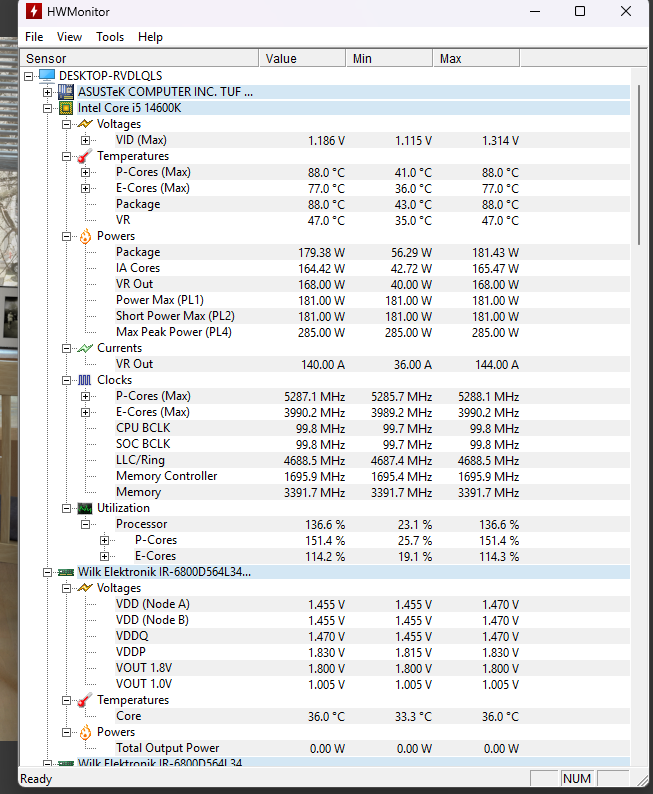This screenshot has height=794, width=653.
Task: Click the vertical scrollbar thumb
Action: 639,165
